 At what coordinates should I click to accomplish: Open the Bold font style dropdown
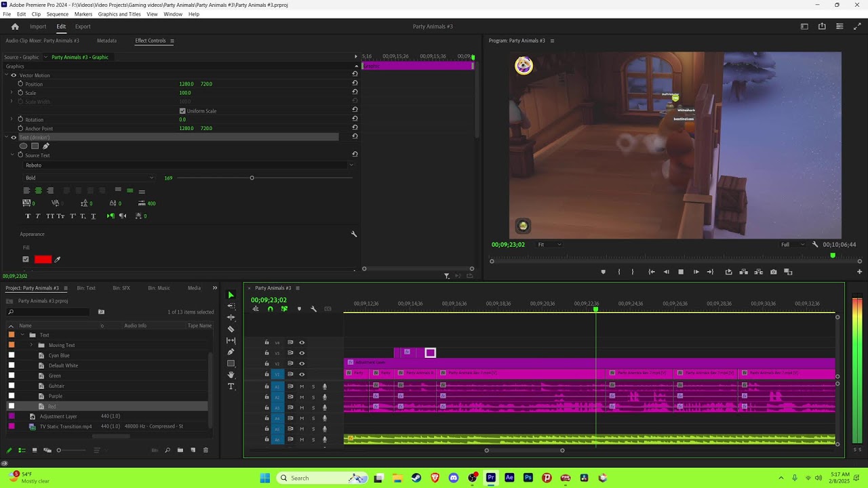[89, 178]
